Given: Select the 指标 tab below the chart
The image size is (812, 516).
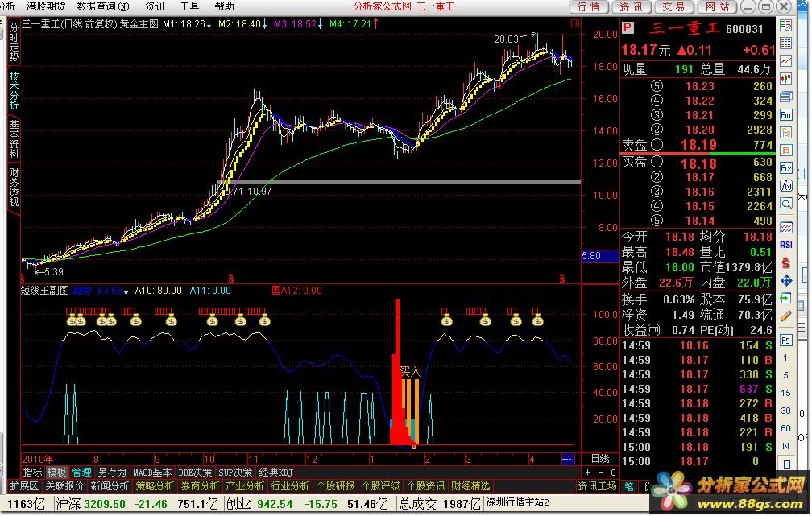Looking at the screenshot, I should (32, 472).
